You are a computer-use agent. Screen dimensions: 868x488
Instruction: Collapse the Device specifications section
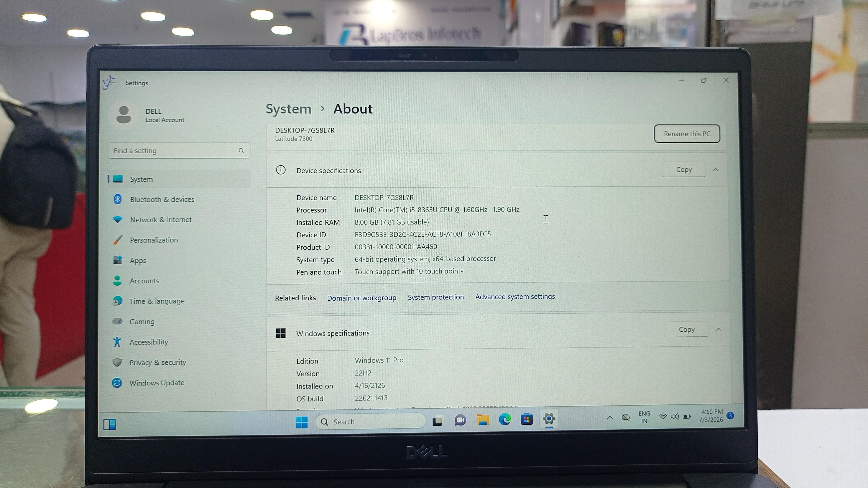coord(716,170)
